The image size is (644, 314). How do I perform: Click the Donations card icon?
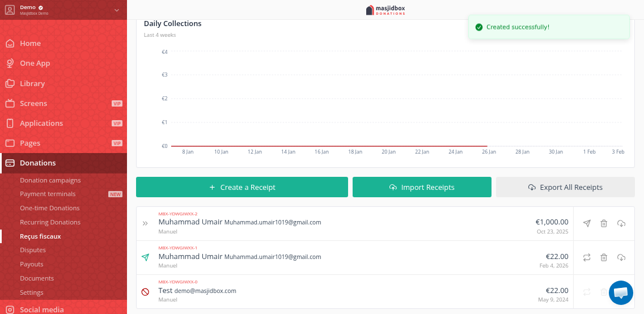coord(10,163)
